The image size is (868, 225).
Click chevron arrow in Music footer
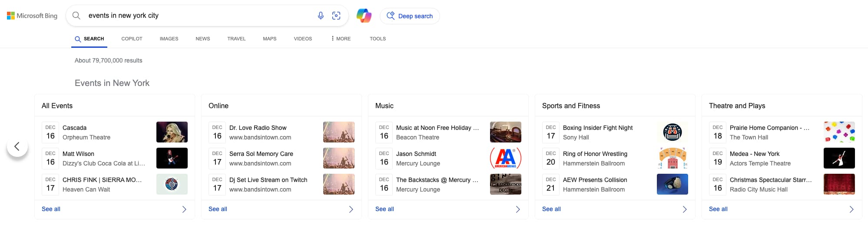[518, 209]
